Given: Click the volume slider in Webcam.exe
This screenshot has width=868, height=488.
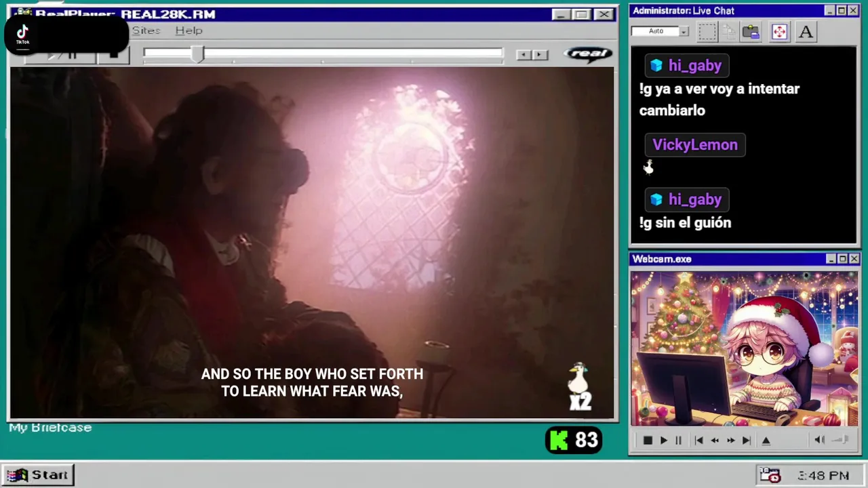Looking at the screenshot, I should point(841,440).
